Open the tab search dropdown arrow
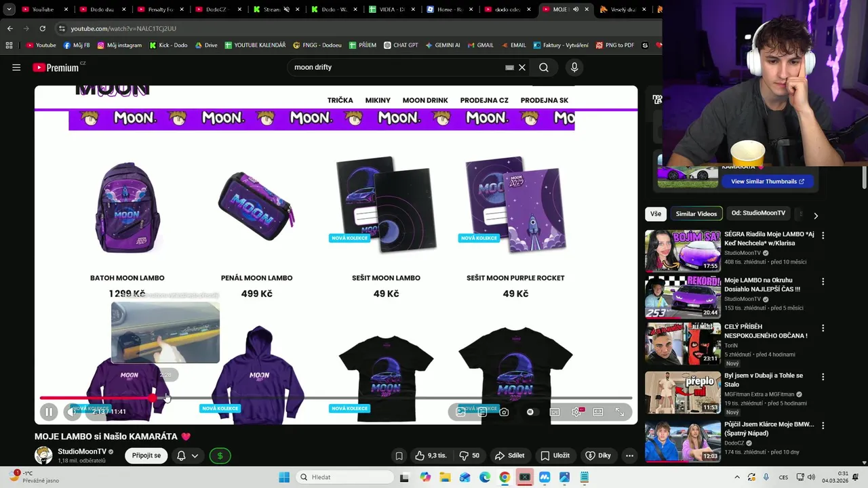Image resolution: width=868 pixels, height=488 pixels. point(9,9)
